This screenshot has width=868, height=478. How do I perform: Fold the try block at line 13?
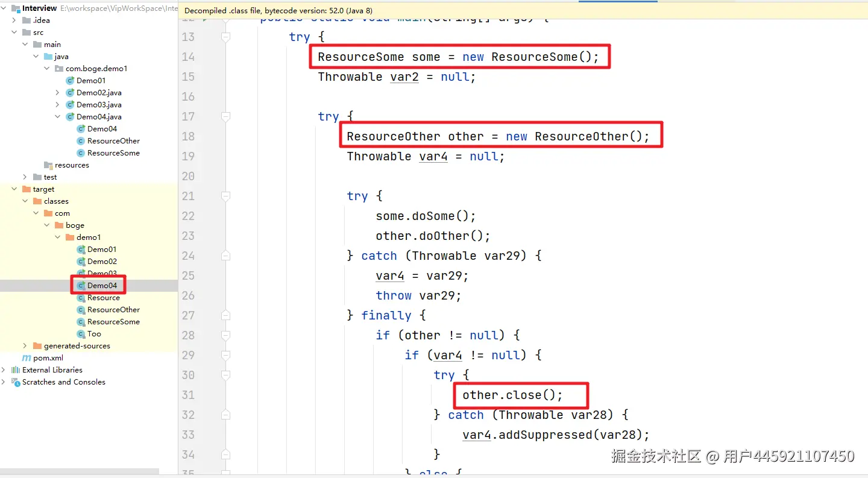coord(225,37)
